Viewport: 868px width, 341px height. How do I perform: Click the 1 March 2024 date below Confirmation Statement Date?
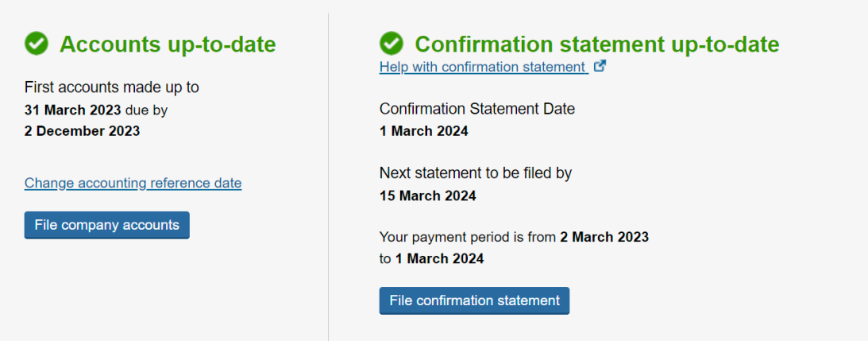pos(423,131)
